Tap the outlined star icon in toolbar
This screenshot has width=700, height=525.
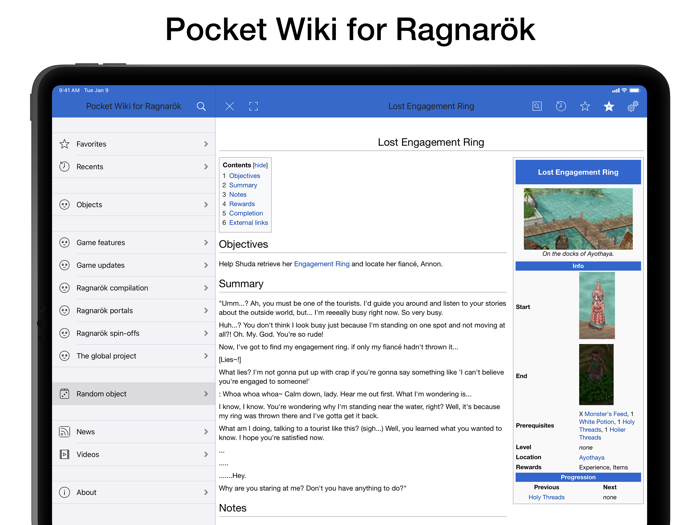[585, 106]
